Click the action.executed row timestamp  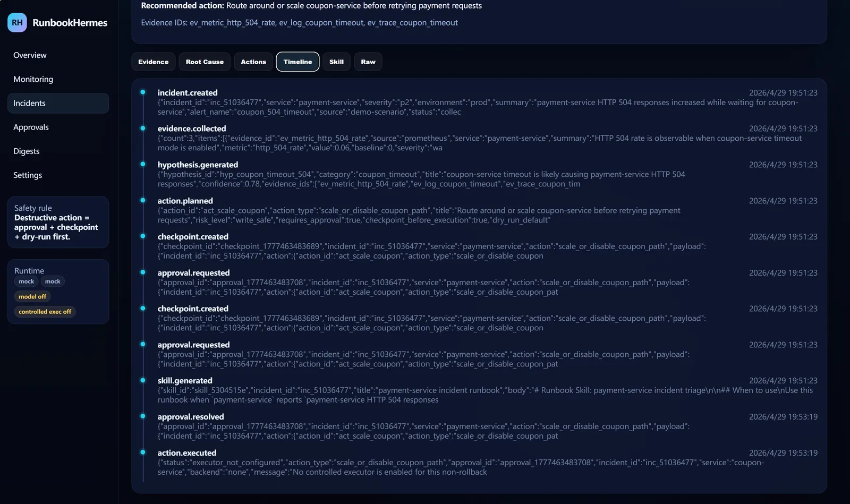(783, 453)
